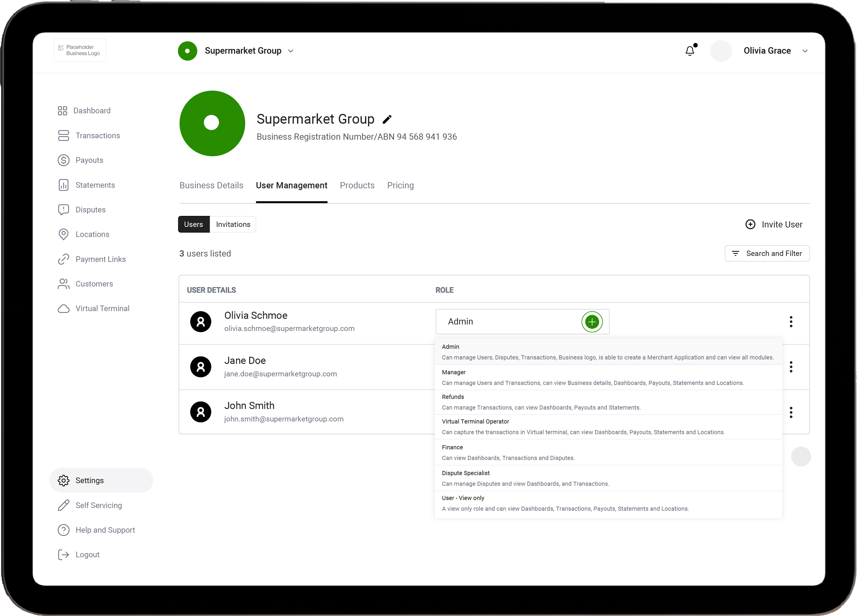The height and width of the screenshot is (616, 857).
Task: Click the USER DETAILS column header
Action: coord(211,290)
